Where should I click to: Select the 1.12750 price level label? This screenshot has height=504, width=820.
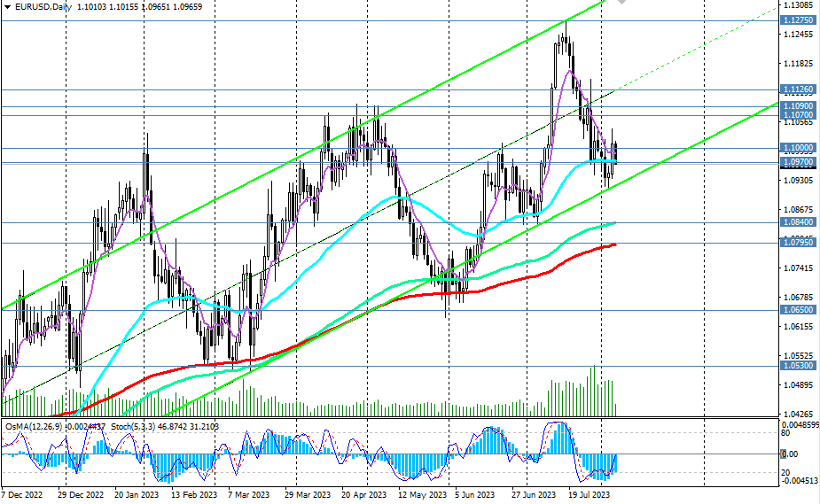(799, 20)
